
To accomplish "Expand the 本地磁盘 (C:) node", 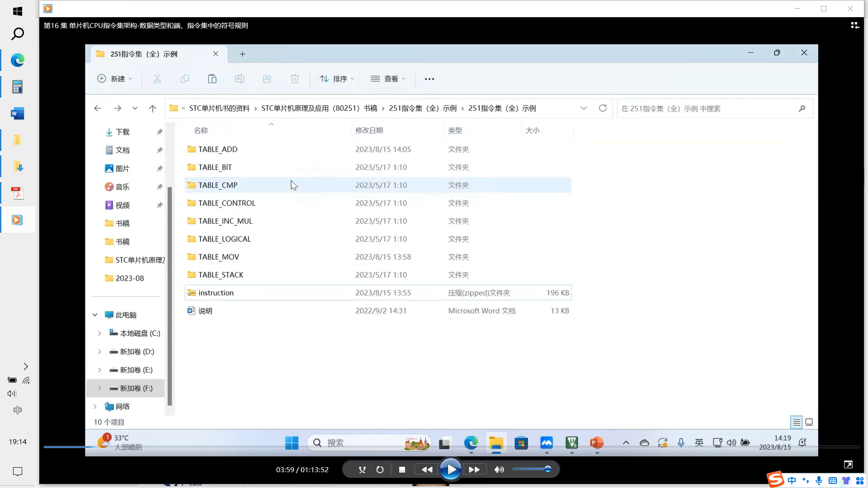I will [x=99, y=333].
